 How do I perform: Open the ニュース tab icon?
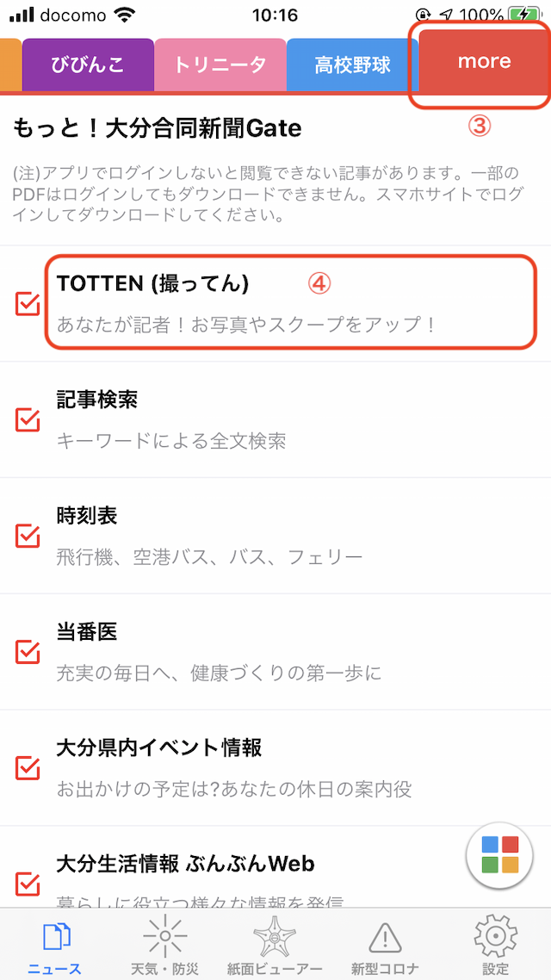pos(55,936)
